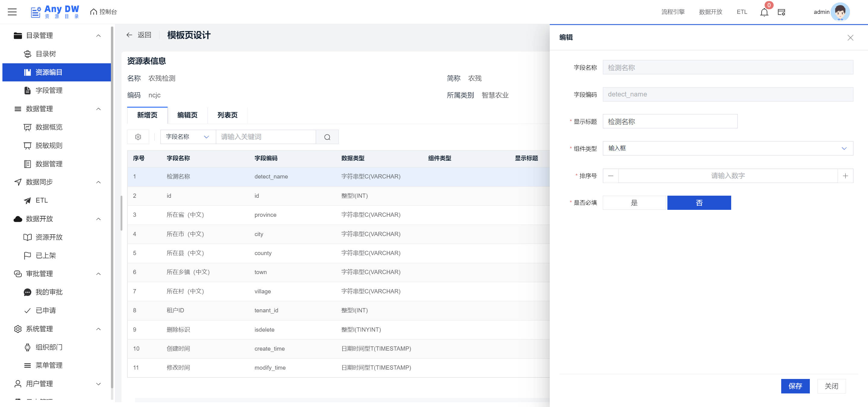Open the hamburger menu icon
The width and height of the screenshot is (868, 407).
[x=12, y=12]
